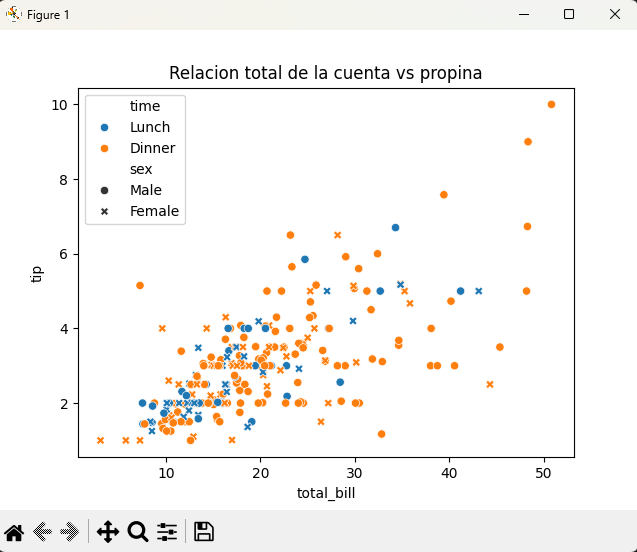
Task: Click the total_bill x-axis label
Action: pyautogui.click(x=326, y=493)
